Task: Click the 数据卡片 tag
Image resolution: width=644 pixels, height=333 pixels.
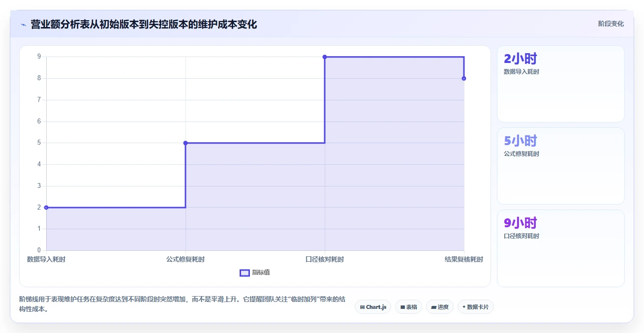Action: pyautogui.click(x=475, y=307)
